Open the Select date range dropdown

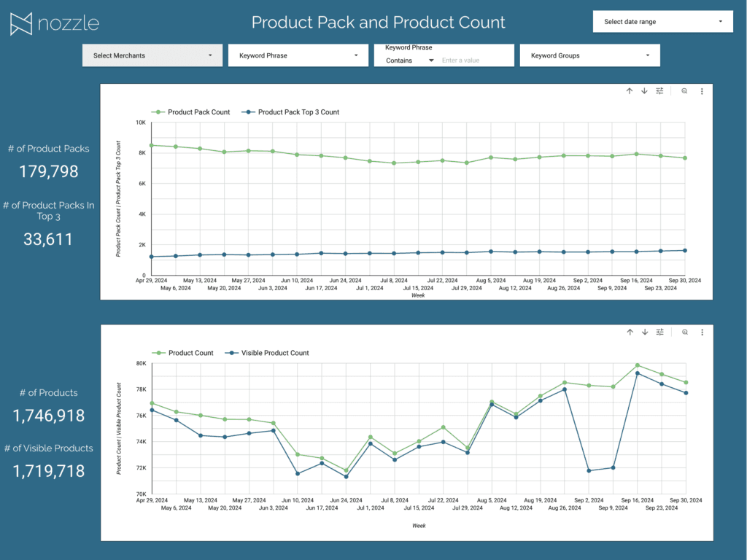click(x=662, y=21)
